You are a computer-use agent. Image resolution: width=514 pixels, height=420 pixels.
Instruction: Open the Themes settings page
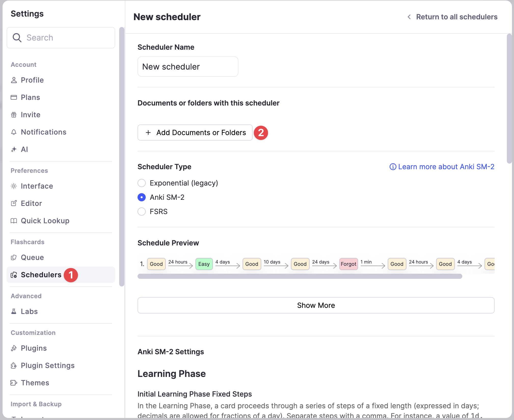point(35,383)
